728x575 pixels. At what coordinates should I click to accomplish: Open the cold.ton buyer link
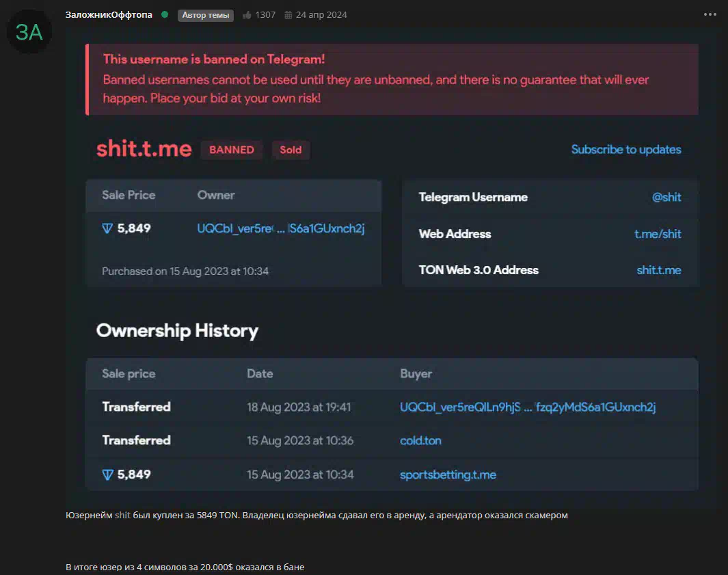pos(420,440)
